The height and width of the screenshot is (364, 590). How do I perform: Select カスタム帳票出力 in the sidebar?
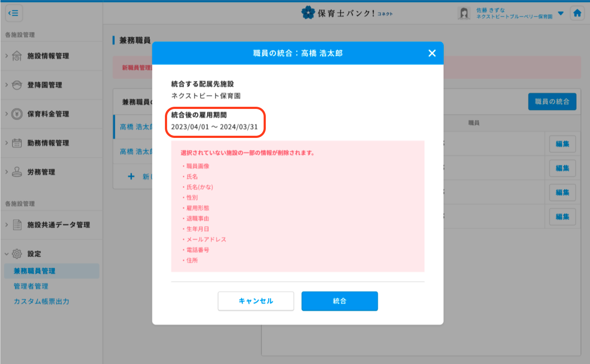(x=41, y=301)
